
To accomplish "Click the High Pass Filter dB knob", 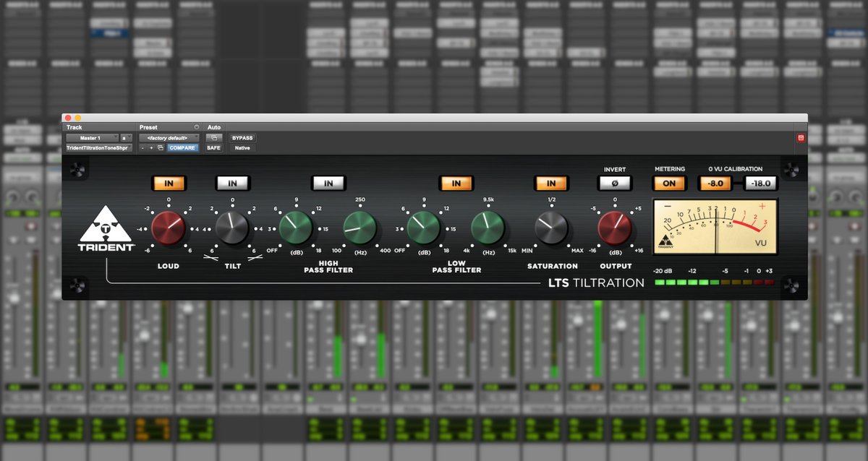I will tap(295, 228).
